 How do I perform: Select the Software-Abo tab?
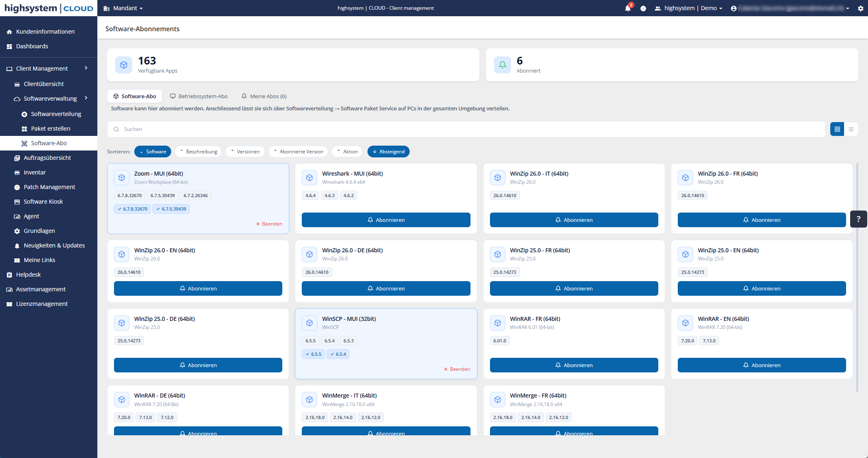pyautogui.click(x=135, y=96)
